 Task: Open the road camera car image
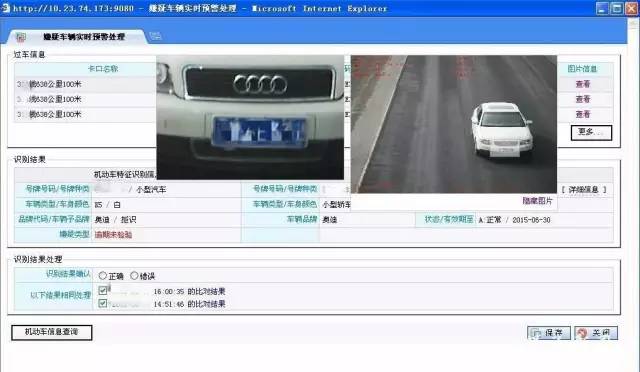(454, 124)
